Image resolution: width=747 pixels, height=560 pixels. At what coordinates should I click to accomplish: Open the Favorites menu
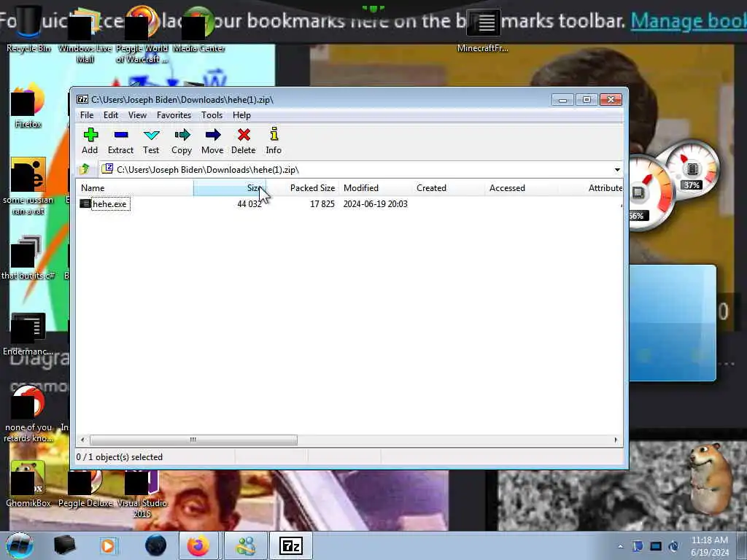click(174, 115)
